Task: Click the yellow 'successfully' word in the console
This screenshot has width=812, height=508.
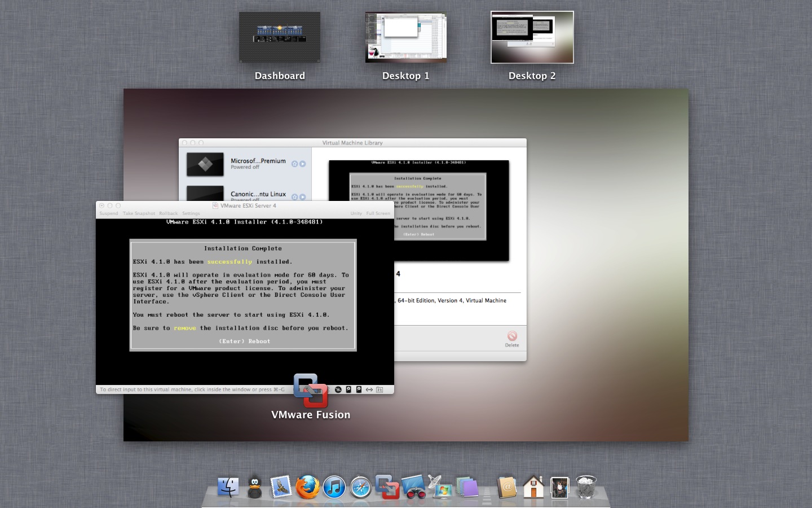Action: tap(230, 262)
